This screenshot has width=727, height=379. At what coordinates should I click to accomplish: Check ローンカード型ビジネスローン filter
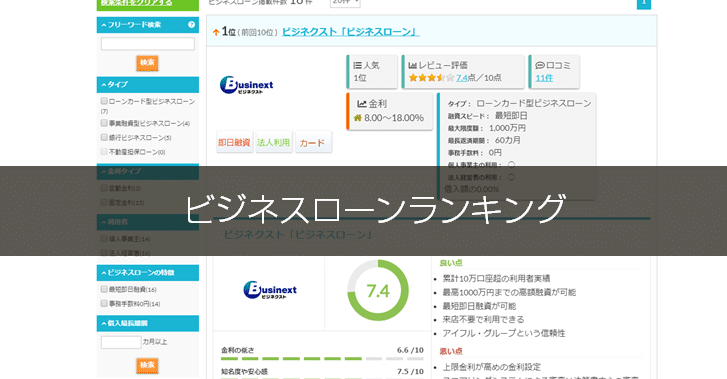tap(104, 101)
